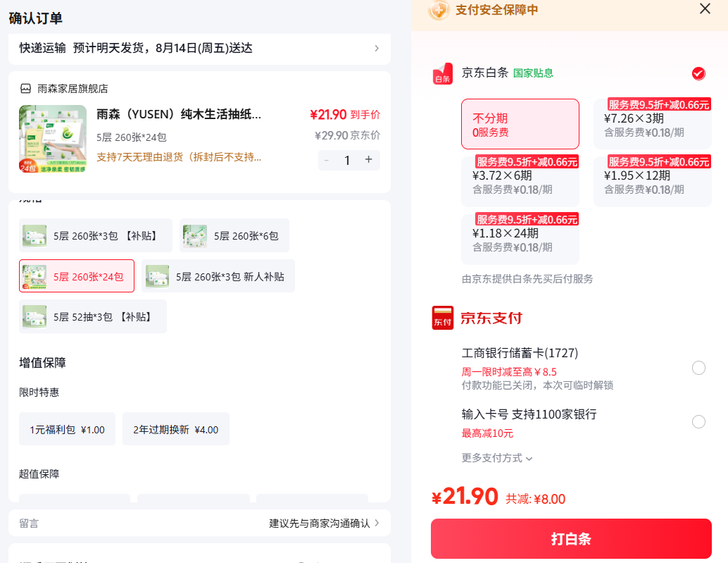Select spec 5层 260张*24包
The width and height of the screenshot is (728, 563).
pos(77,276)
